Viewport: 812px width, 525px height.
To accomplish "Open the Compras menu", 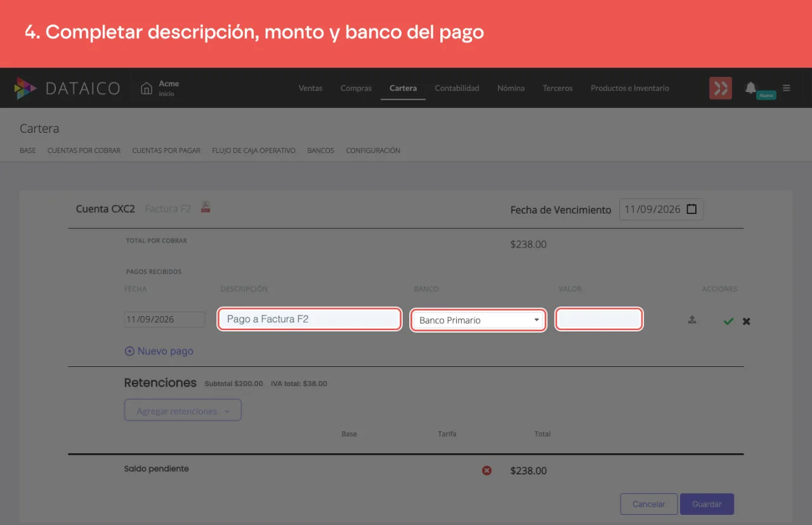I will (356, 88).
